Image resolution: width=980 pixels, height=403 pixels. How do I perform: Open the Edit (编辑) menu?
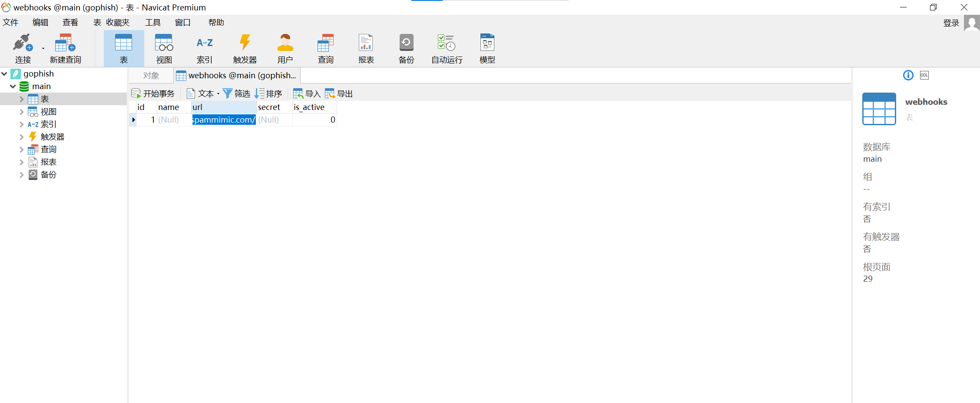tap(40, 22)
